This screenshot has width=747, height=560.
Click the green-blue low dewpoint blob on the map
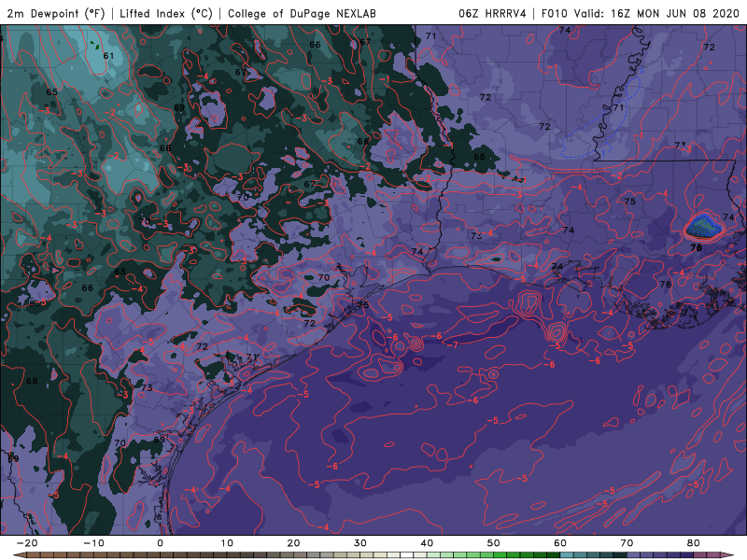coord(704,226)
